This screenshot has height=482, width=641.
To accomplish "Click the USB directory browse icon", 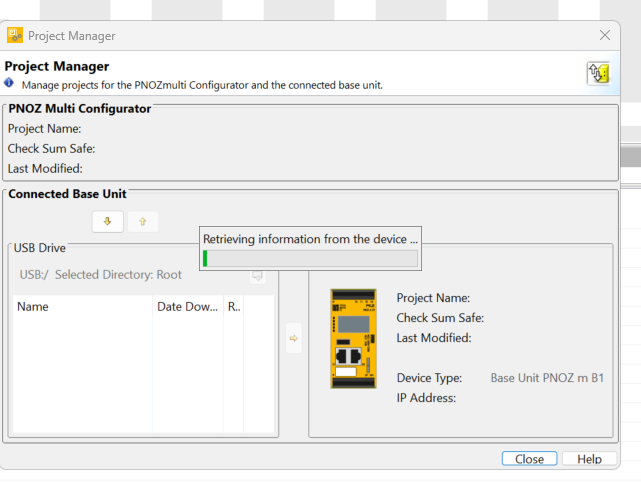I will pos(258,276).
